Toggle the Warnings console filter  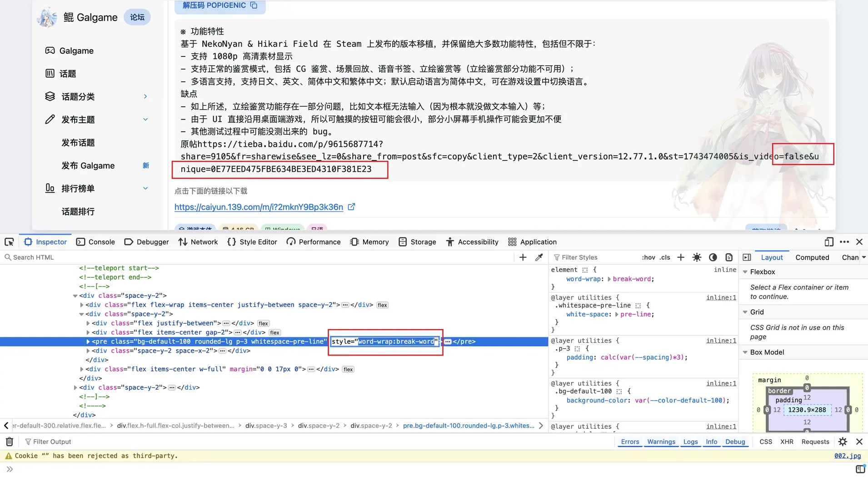[x=661, y=442]
